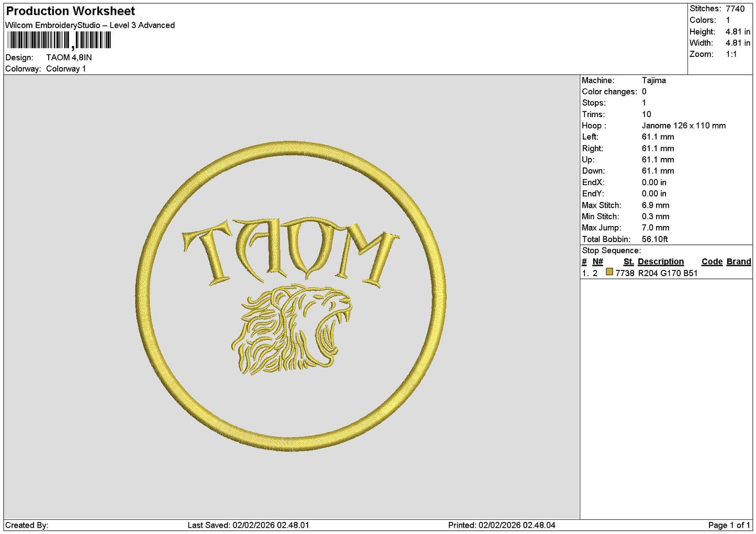Click the Hoop value 'Janome 126 x 110 mm'
This screenshot has width=756, height=534.
(684, 126)
